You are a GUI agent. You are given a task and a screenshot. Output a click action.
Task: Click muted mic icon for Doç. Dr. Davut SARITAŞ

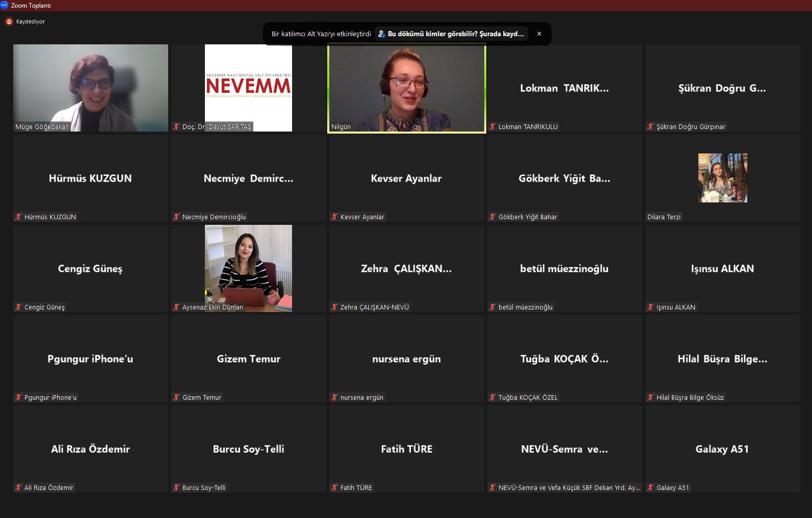point(176,126)
